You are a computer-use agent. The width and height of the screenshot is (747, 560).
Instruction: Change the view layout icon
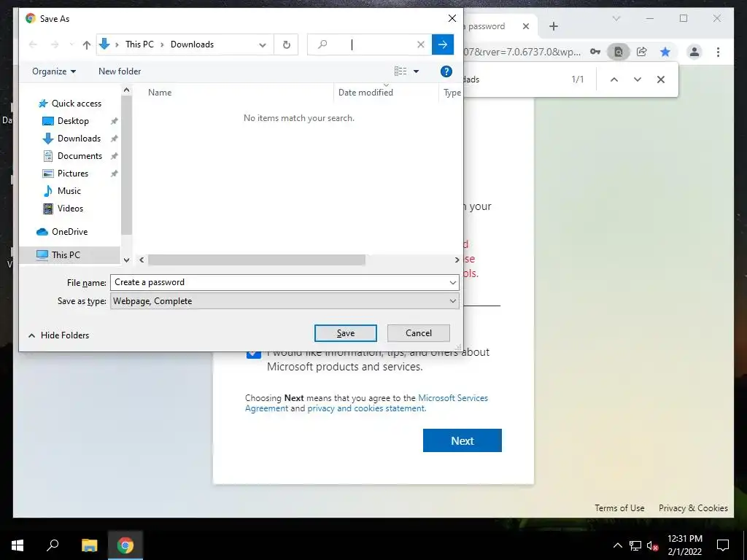(400, 71)
